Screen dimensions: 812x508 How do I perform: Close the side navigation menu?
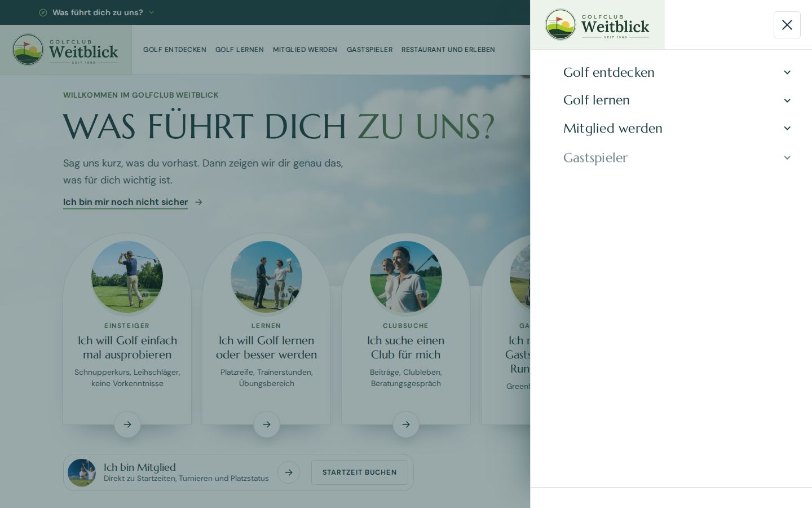pos(787,25)
